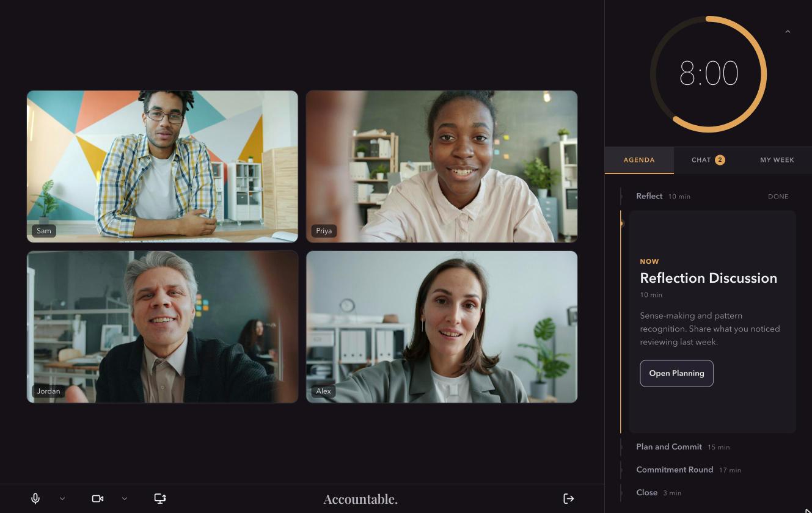Select Jordan's video tile
812x513 pixels.
point(163,327)
